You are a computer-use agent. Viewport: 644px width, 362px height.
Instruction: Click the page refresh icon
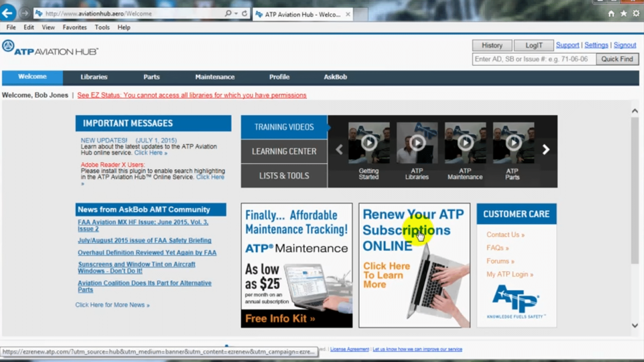pyautogui.click(x=245, y=14)
